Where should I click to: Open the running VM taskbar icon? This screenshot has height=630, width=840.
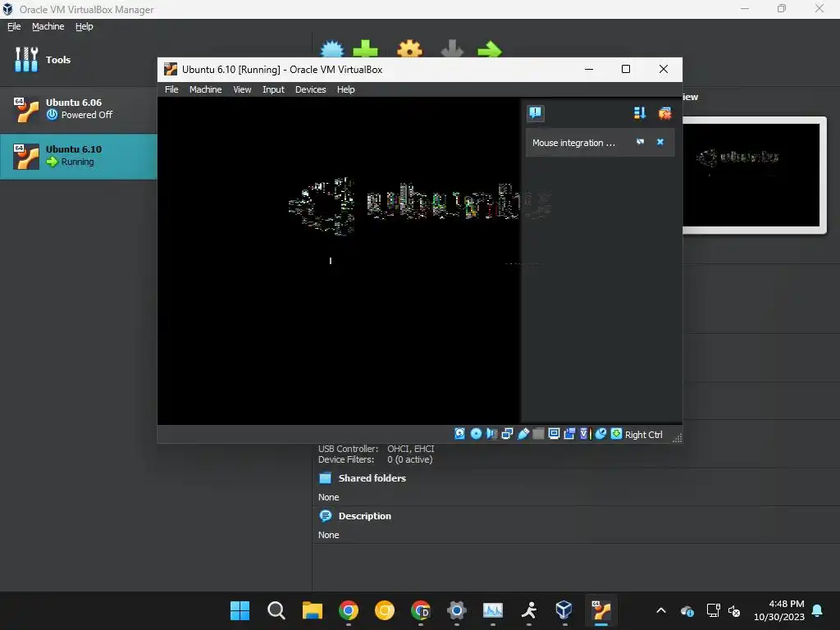coord(601,610)
